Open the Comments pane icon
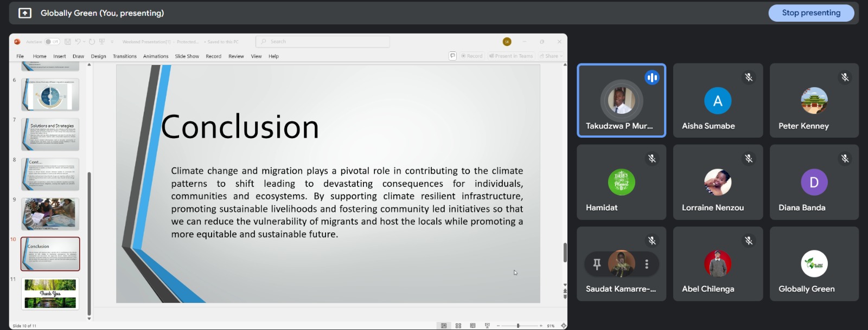The height and width of the screenshot is (330, 868). [x=453, y=56]
